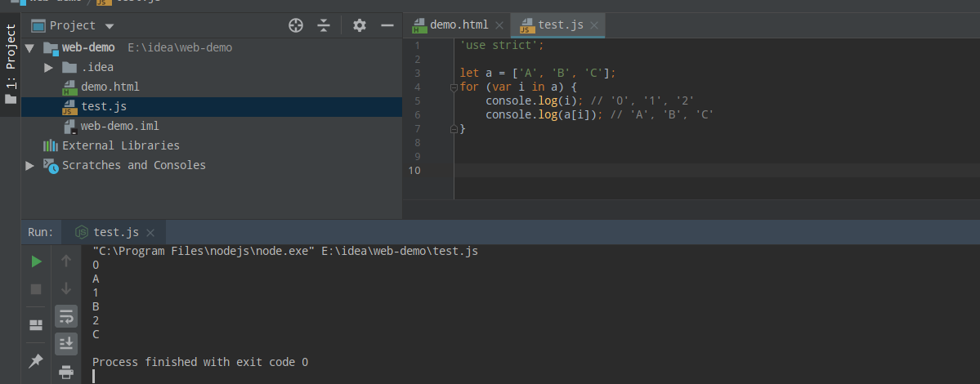Click Node.js icon on Run tab

[x=81, y=232]
